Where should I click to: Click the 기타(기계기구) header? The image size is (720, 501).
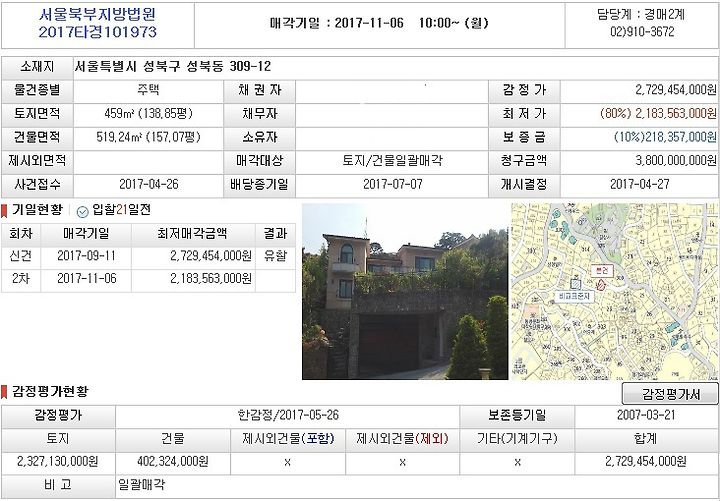pos(517,439)
